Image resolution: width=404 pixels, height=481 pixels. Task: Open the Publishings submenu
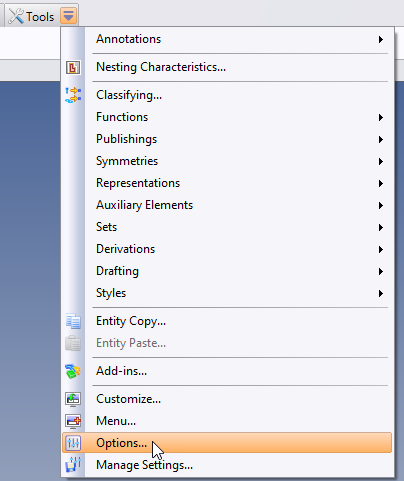(227, 139)
